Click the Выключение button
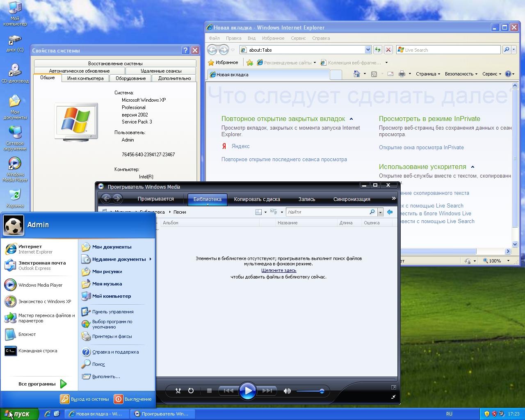 pos(133,399)
